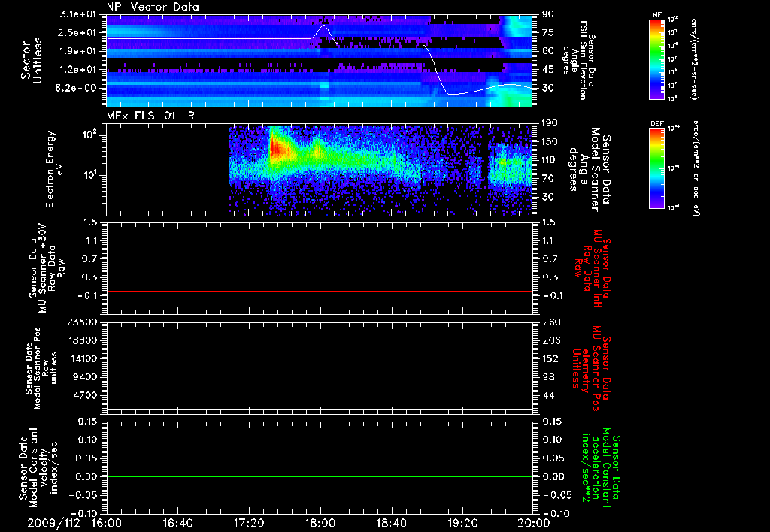Click the 45 degree sun elevation tick
Image resolution: width=770 pixels, height=532 pixels.
(548, 70)
